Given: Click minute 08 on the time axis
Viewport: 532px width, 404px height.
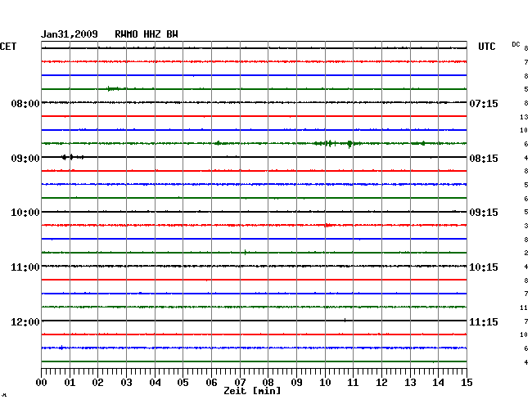Looking at the screenshot, I should click(x=268, y=383).
